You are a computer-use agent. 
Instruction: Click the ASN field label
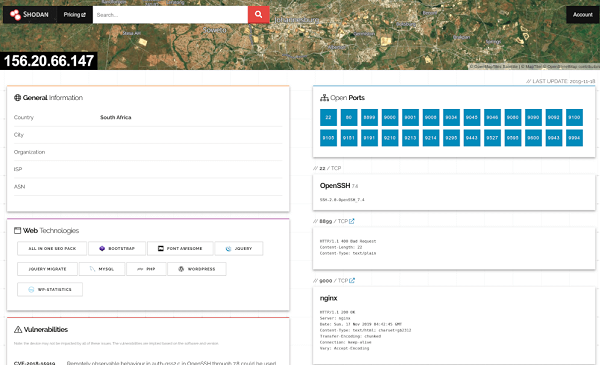click(x=20, y=187)
